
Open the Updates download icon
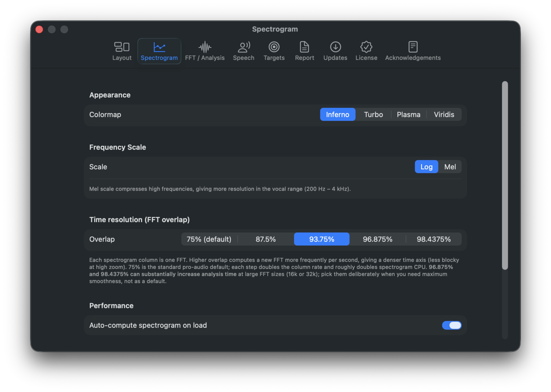click(x=335, y=51)
